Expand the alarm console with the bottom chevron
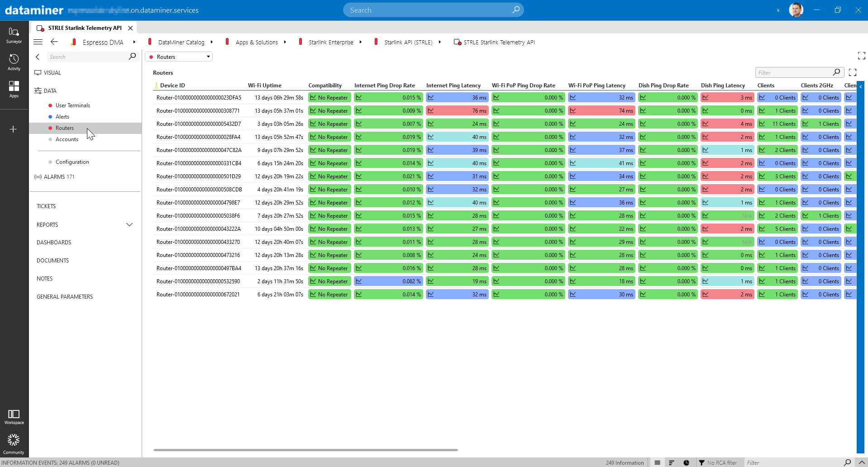Image resolution: width=868 pixels, height=467 pixels. [862, 462]
